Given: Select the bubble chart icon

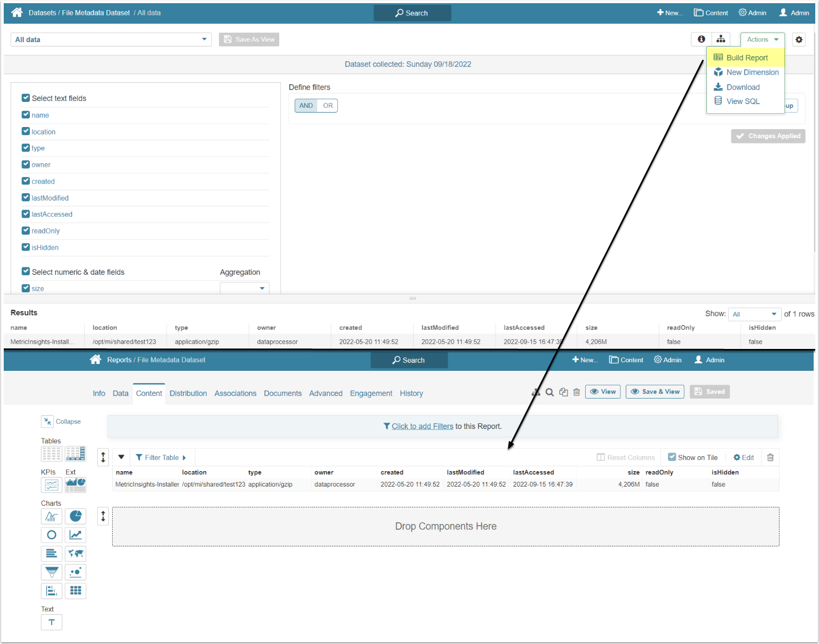Looking at the screenshot, I should [75, 572].
